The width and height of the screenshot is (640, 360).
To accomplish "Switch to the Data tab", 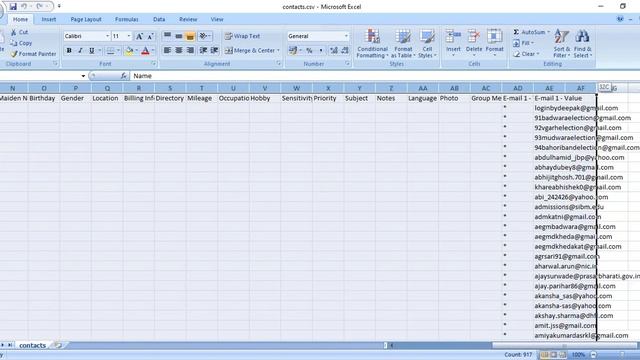I will pos(159,19).
